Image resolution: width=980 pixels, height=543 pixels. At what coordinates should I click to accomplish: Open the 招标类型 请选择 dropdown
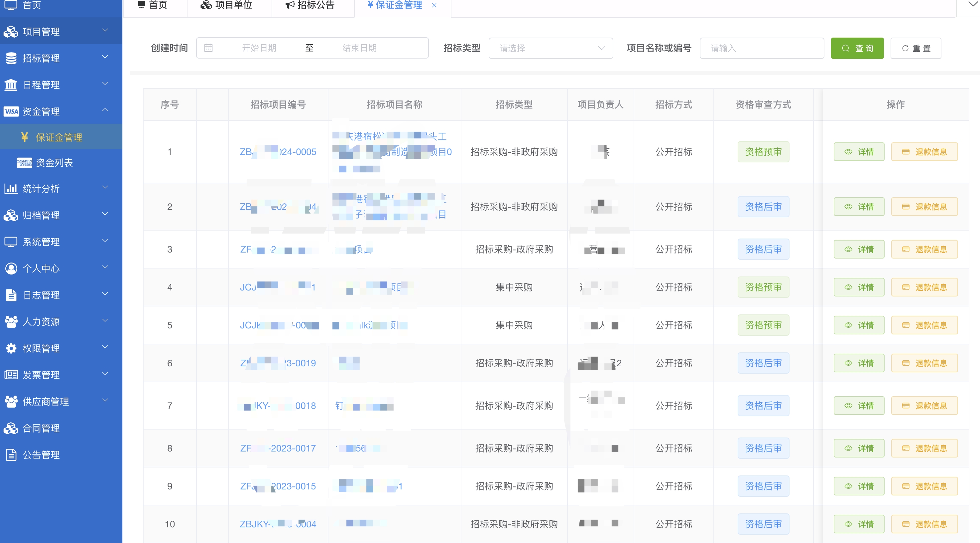coord(551,48)
